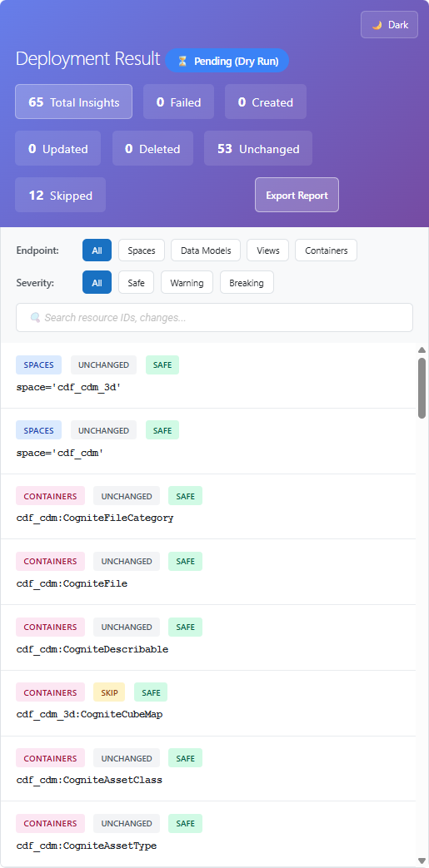429x868 pixels.
Task: Filter endpoints by Spaces
Action: point(142,250)
